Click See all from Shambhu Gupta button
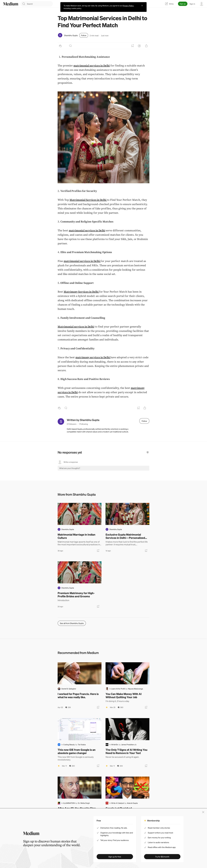 click(72, 623)
